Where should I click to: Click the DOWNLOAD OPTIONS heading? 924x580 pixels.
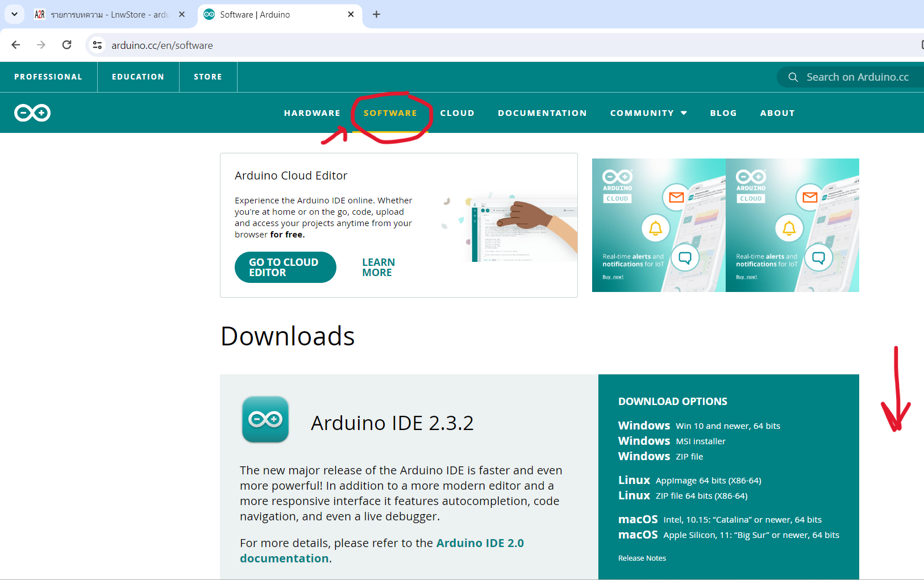coord(673,401)
